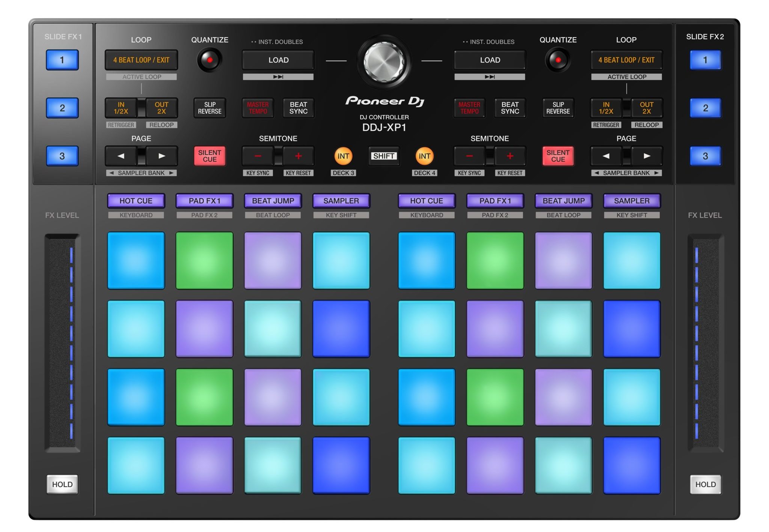
Task: Switch left deck to BEAT JUMP mode
Action: pos(273,201)
